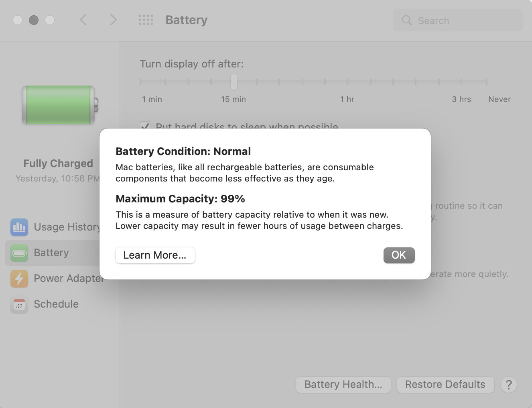
Task: Go forward with the right chevron
Action: (114, 20)
